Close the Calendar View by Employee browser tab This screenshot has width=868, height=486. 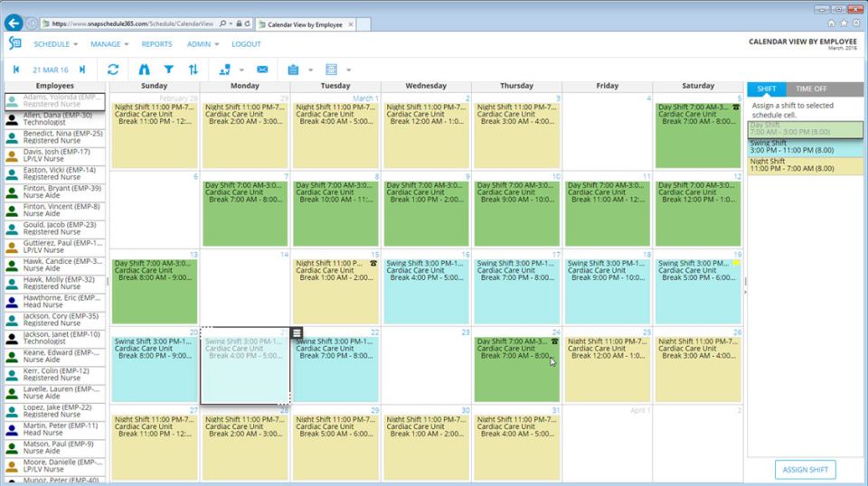pos(351,24)
